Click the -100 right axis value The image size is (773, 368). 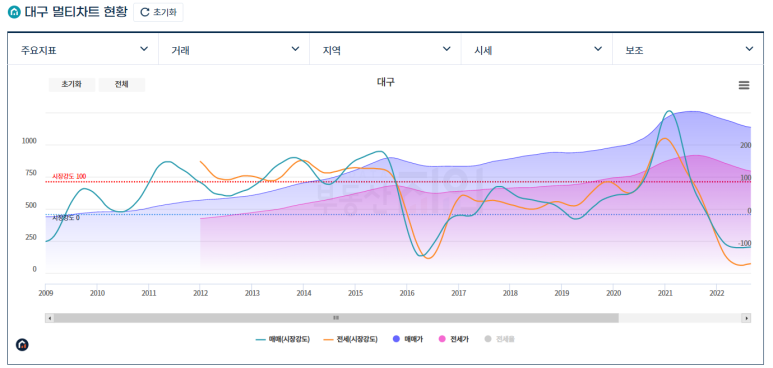[744, 244]
